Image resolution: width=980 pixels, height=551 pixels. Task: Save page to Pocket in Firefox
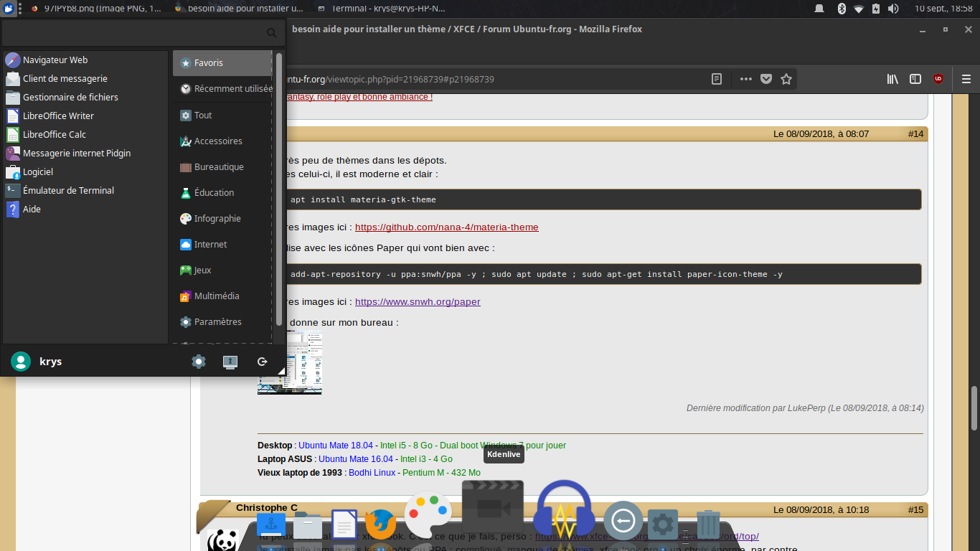(766, 79)
